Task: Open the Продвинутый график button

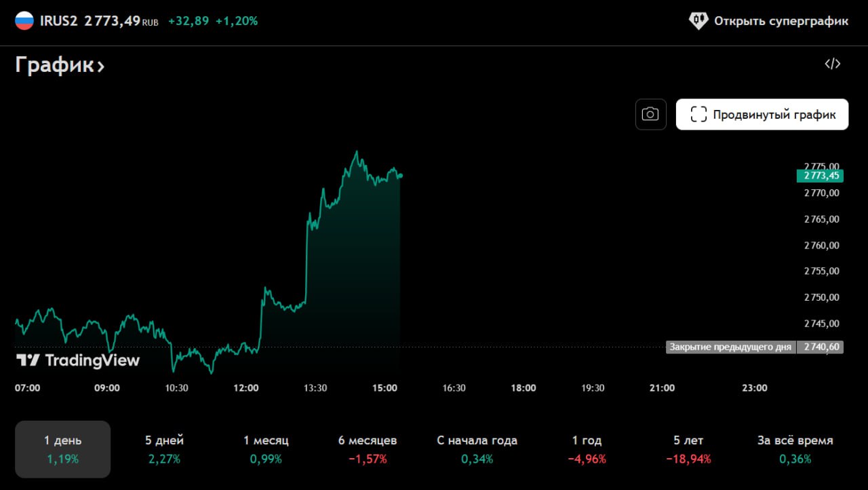Action: pos(762,114)
